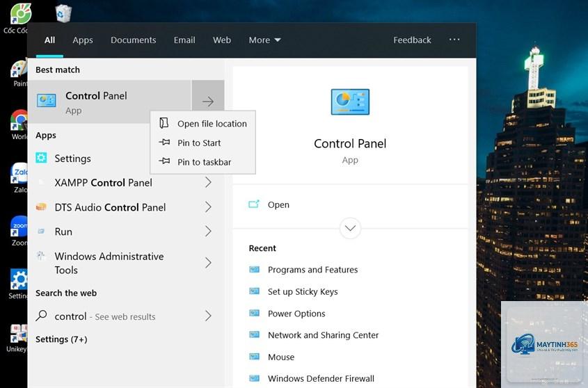Click the Windows Administrative Tools icon

pyautogui.click(x=41, y=257)
